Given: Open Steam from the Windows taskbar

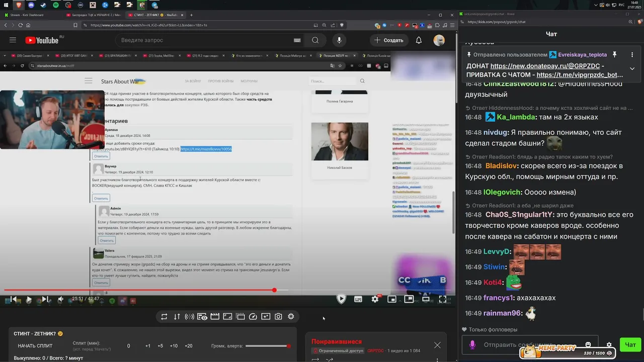Looking at the screenshot, I should coord(43,5).
